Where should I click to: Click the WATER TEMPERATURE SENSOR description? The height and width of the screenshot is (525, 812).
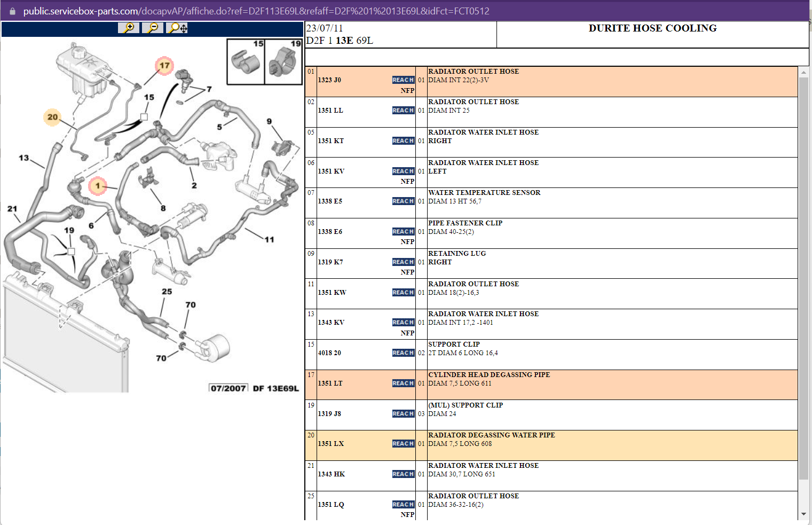484,193
